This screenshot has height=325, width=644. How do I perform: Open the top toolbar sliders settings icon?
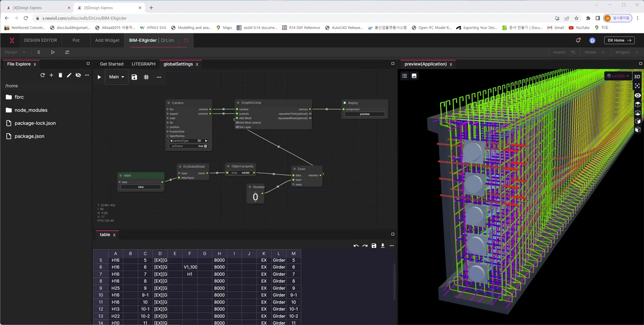tap(67, 52)
